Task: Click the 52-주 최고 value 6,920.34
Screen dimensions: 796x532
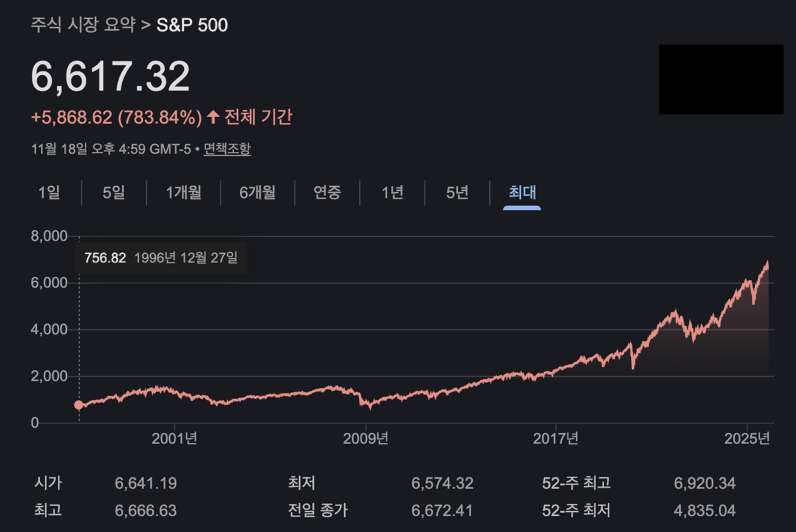Action: (703, 482)
